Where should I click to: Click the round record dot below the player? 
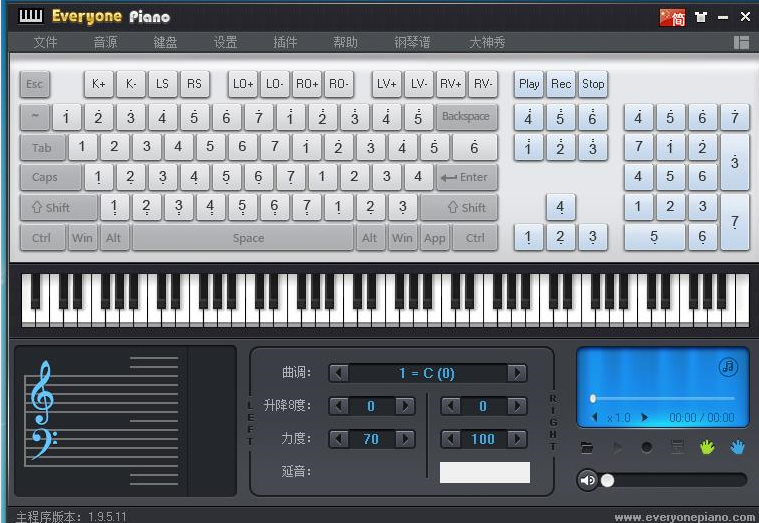pos(646,447)
